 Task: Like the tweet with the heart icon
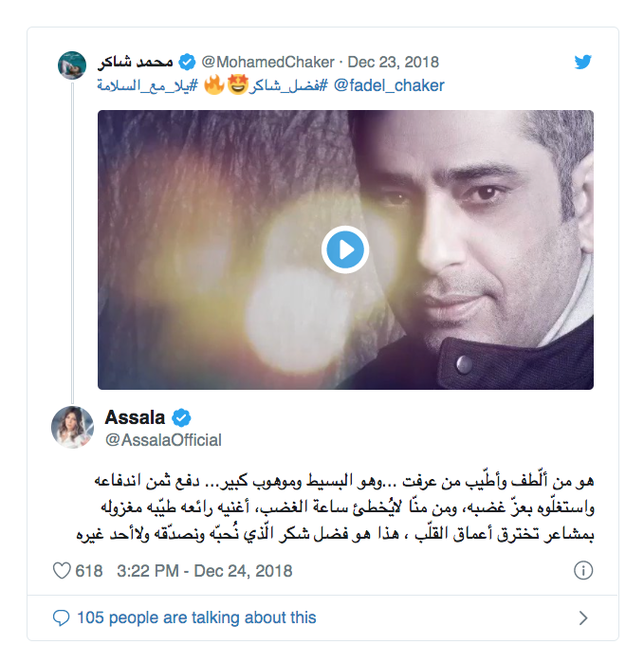62,571
